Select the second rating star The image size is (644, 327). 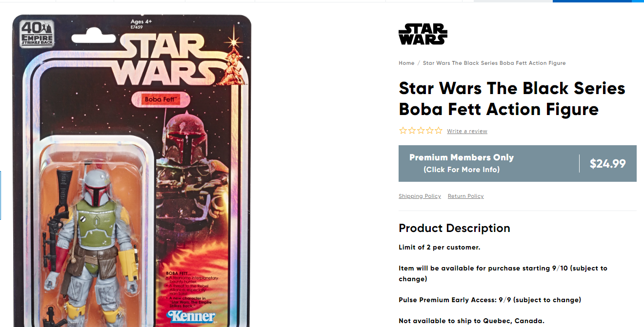tap(412, 131)
